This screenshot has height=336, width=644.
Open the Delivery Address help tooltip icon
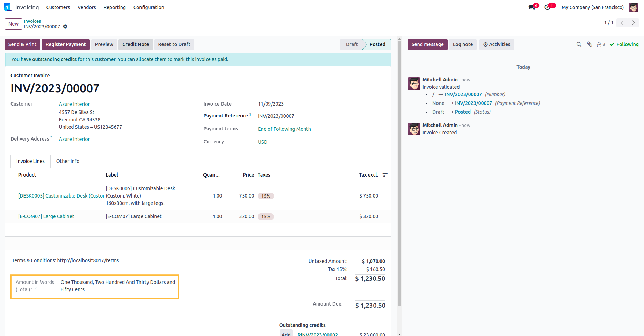tap(51, 137)
